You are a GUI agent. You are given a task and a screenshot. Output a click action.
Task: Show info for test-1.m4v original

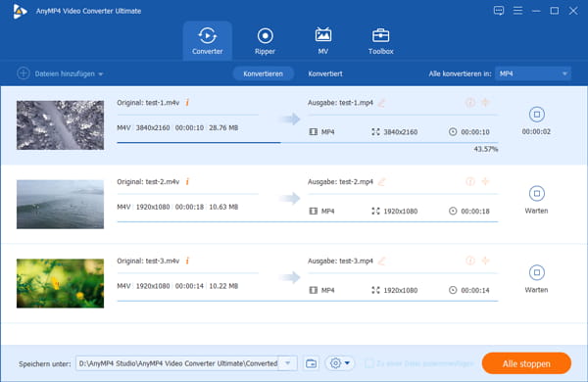coord(187,102)
